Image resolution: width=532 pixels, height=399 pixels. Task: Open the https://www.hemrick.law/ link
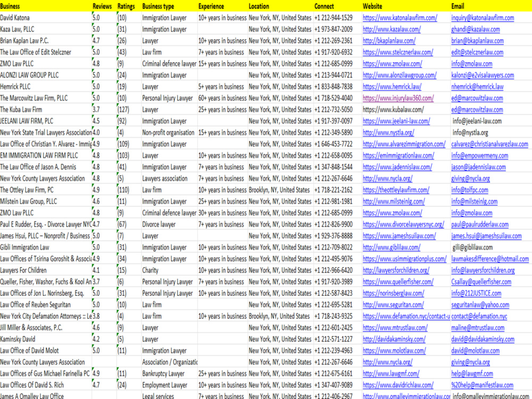point(392,87)
